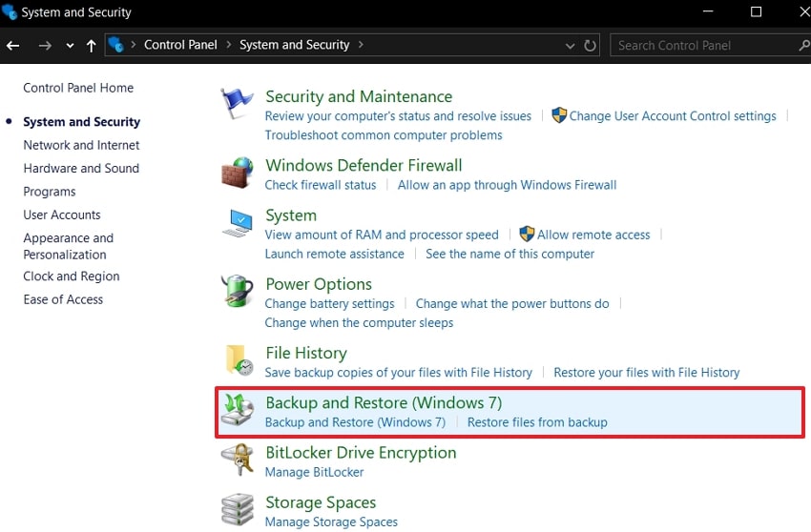811x532 pixels.
Task: Click the Storage Spaces drives icon
Action: [x=237, y=510]
